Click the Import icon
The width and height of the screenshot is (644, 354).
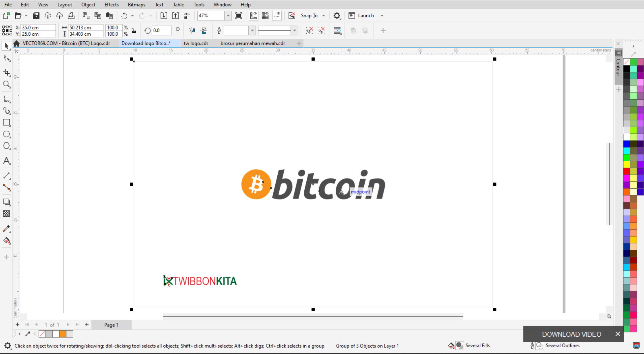164,16
